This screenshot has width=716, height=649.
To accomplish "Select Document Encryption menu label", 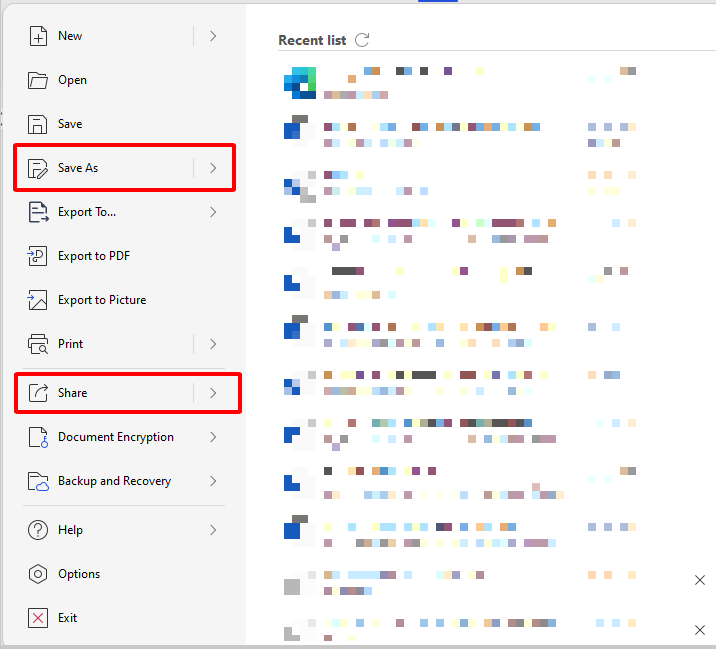I will 116,437.
